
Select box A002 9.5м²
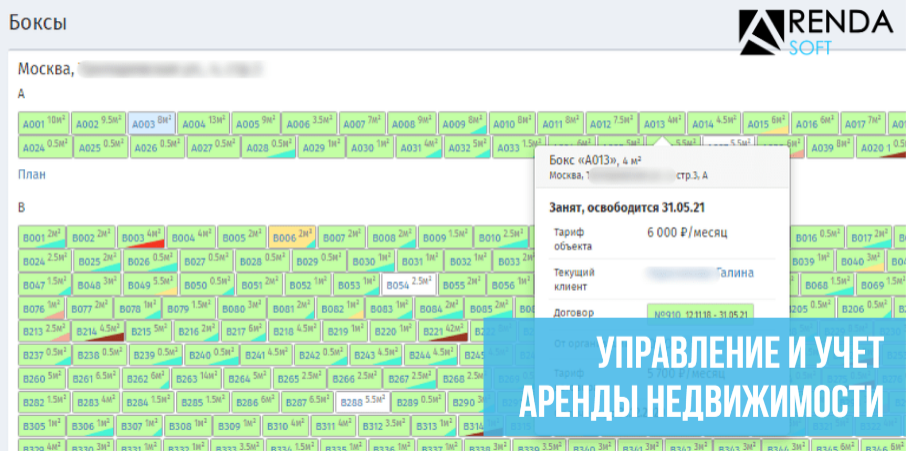[98, 123]
